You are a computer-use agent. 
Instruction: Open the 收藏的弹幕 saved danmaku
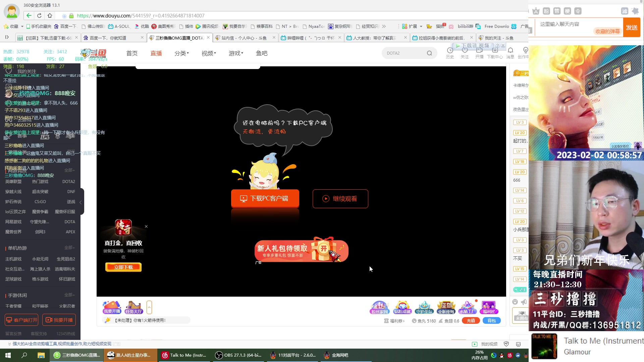pos(607,31)
